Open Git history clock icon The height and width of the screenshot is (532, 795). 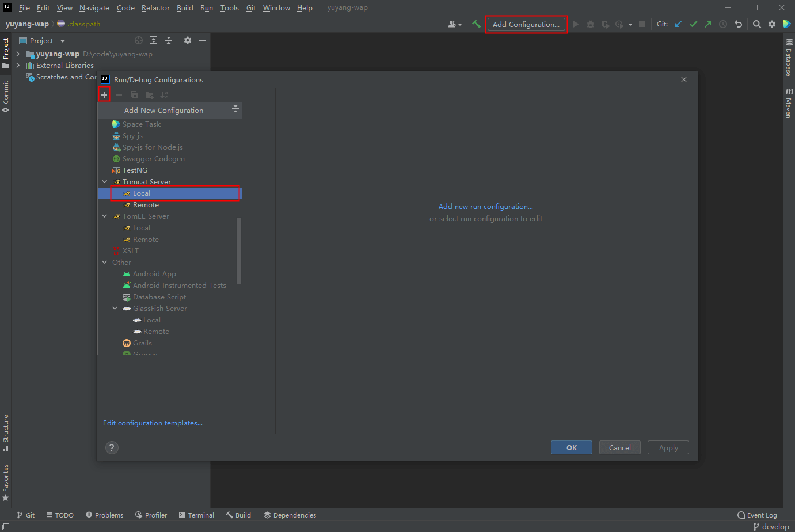pos(723,24)
